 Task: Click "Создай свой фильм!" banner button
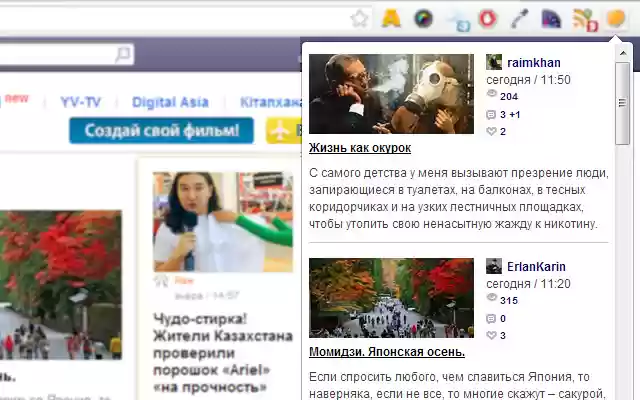161,131
